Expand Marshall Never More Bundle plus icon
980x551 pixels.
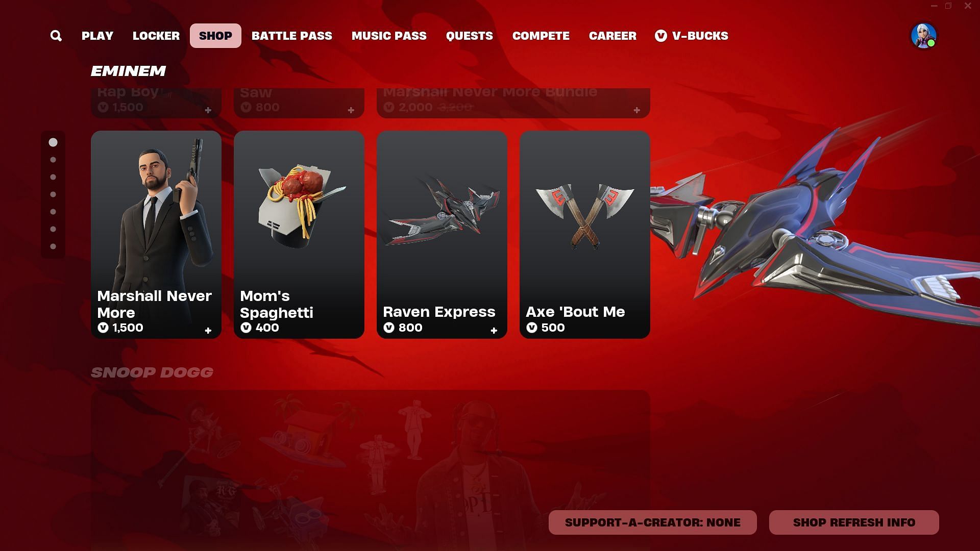click(636, 110)
